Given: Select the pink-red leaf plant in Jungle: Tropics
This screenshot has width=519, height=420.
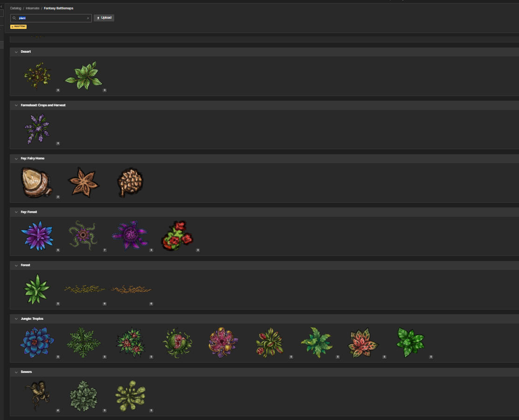Looking at the screenshot, I should 363,343.
